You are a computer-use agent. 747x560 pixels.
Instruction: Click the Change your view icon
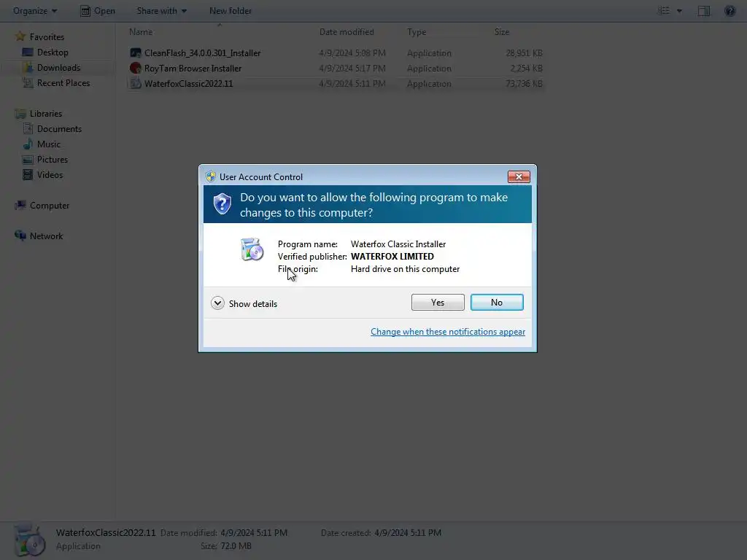(664, 10)
